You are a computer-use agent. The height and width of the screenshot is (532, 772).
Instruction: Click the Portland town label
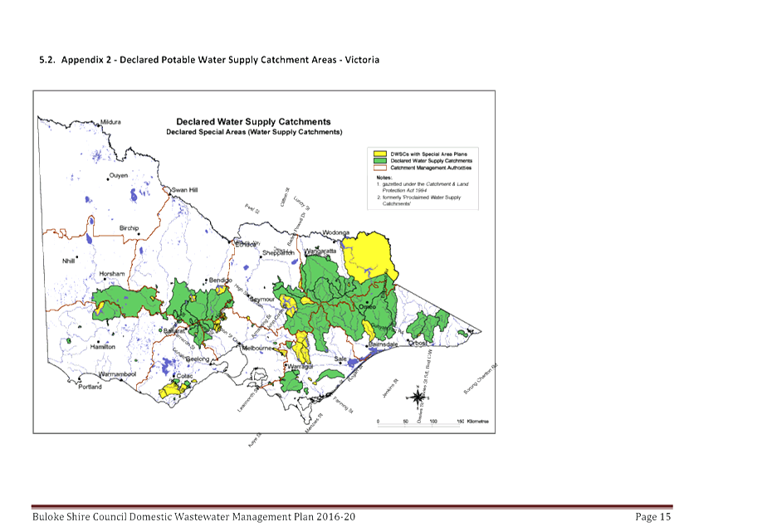click(88, 386)
